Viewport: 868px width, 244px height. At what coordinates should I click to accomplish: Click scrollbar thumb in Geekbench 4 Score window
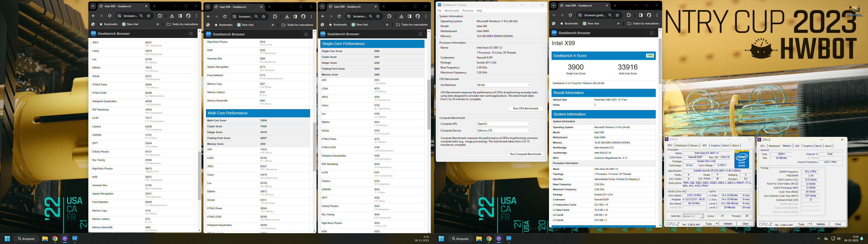(660, 61)
